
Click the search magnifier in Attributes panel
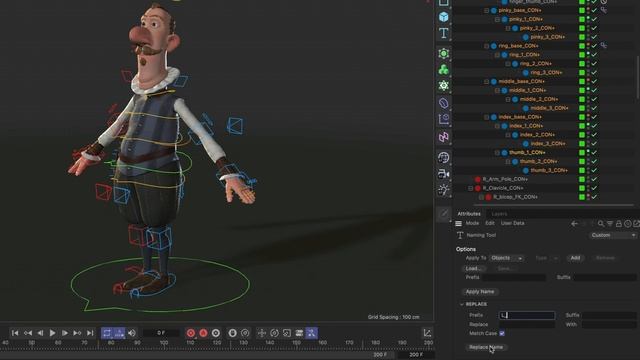coord(601,224)
